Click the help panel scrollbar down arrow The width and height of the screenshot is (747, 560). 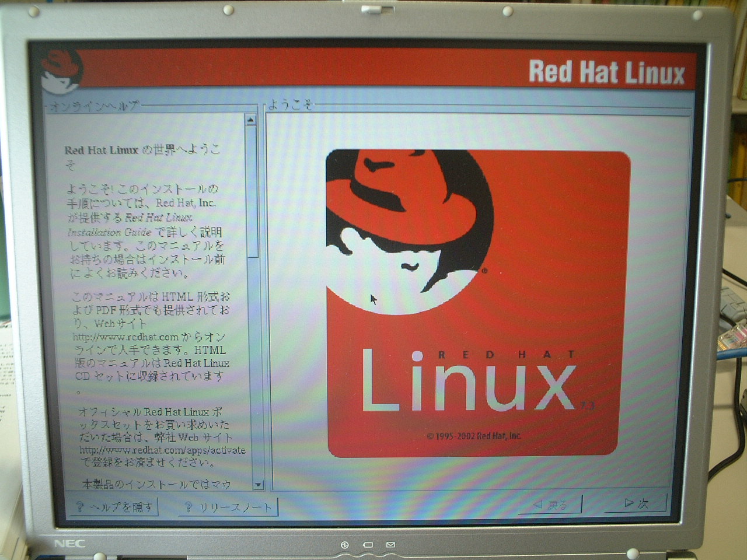click(x=258, y=484)
